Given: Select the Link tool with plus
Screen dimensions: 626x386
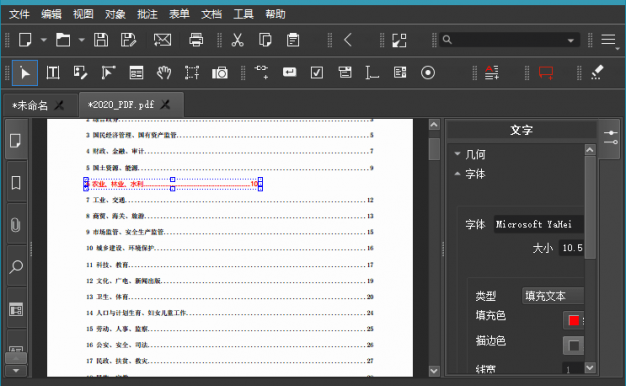Looking at the screenshot, I should [x=261, y=72].
